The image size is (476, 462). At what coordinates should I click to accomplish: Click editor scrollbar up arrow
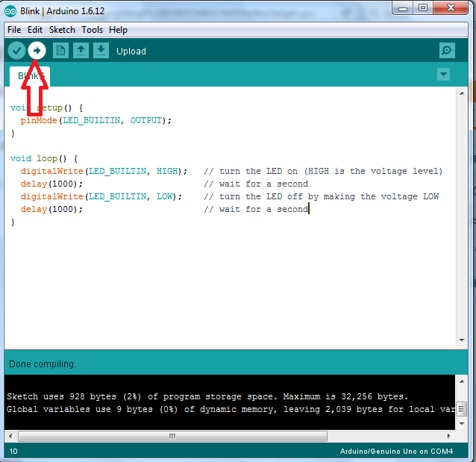coord(462,93)
